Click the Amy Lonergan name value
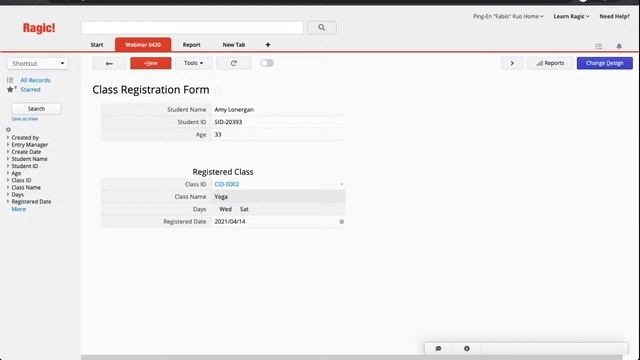 click(x=234, y=109)
